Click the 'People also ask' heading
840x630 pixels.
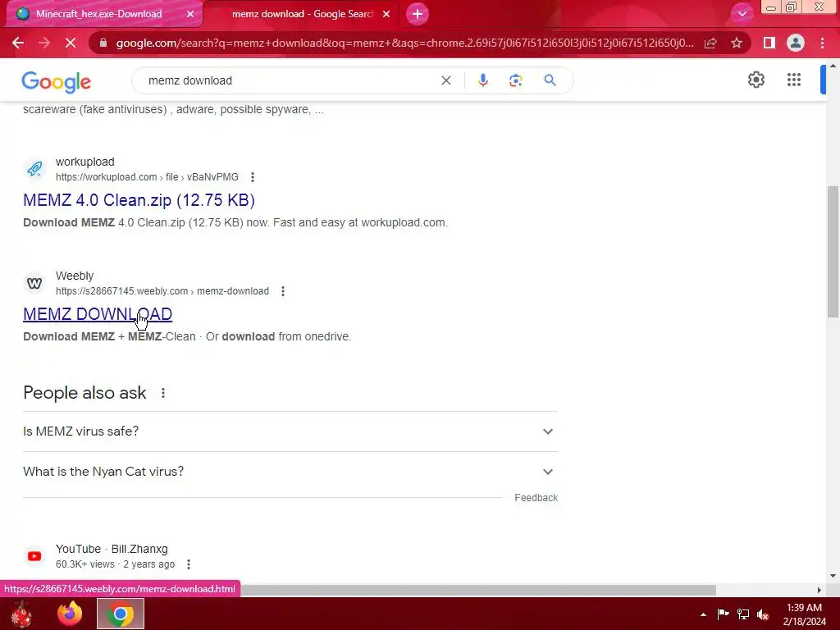[84, 393]
